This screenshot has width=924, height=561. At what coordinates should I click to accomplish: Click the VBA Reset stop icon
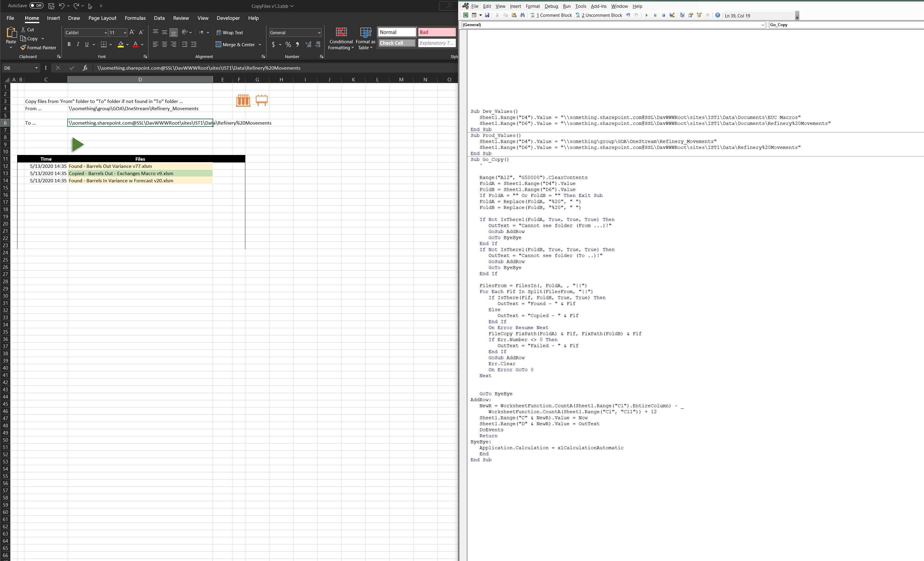click(x=663, y=15)
